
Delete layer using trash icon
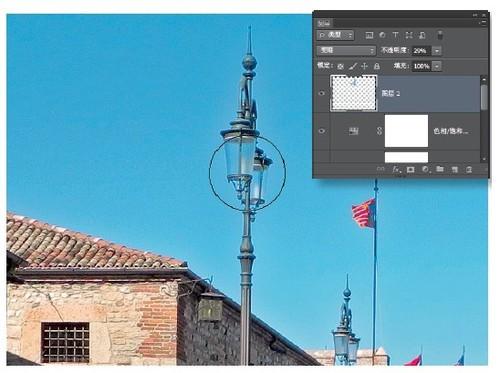click(469, 169)
